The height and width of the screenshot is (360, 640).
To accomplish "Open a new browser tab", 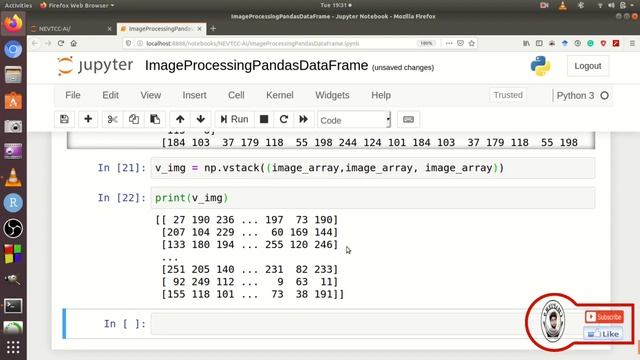I will click(213, 29).
